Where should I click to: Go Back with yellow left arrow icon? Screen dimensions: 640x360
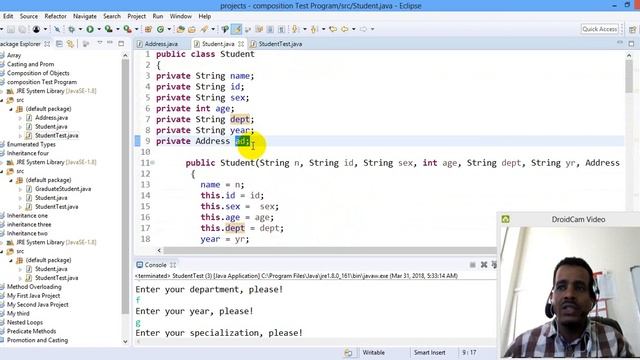click(x=345, y=29)
